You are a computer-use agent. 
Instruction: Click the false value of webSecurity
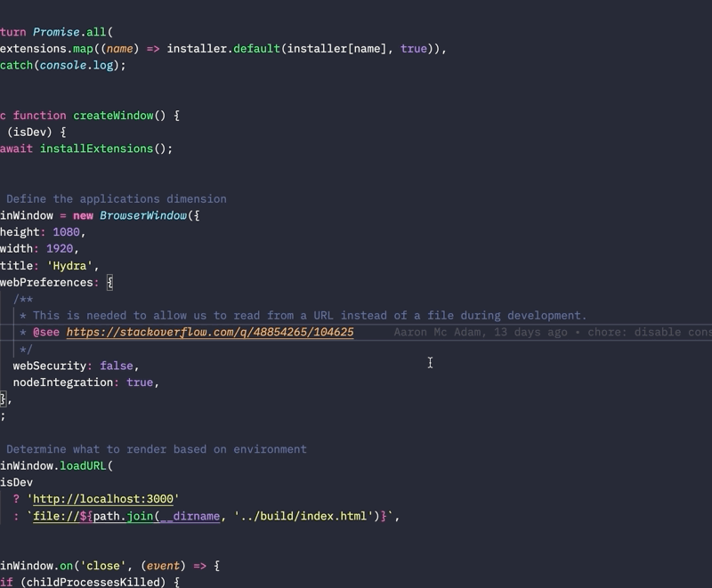[x=117, y=366]
